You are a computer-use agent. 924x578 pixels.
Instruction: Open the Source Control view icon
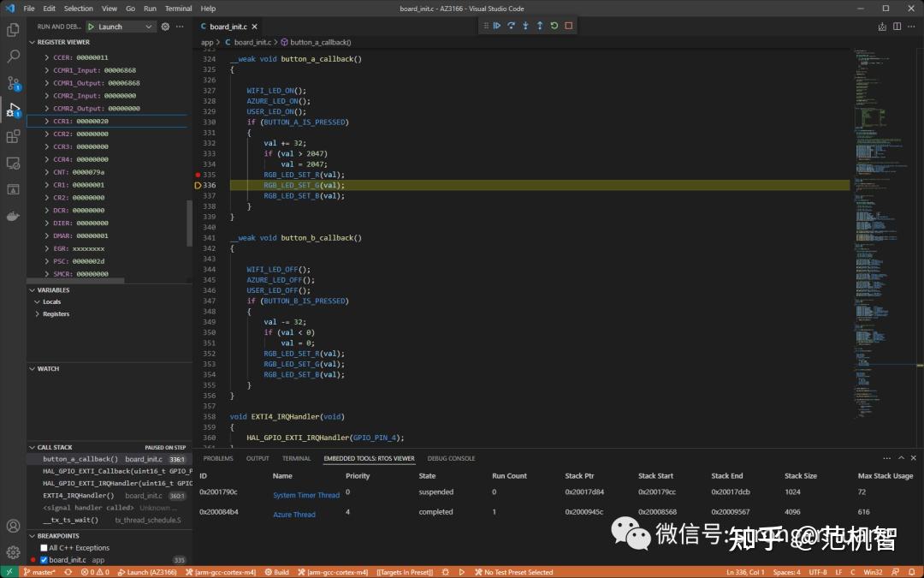pos(13,83)
